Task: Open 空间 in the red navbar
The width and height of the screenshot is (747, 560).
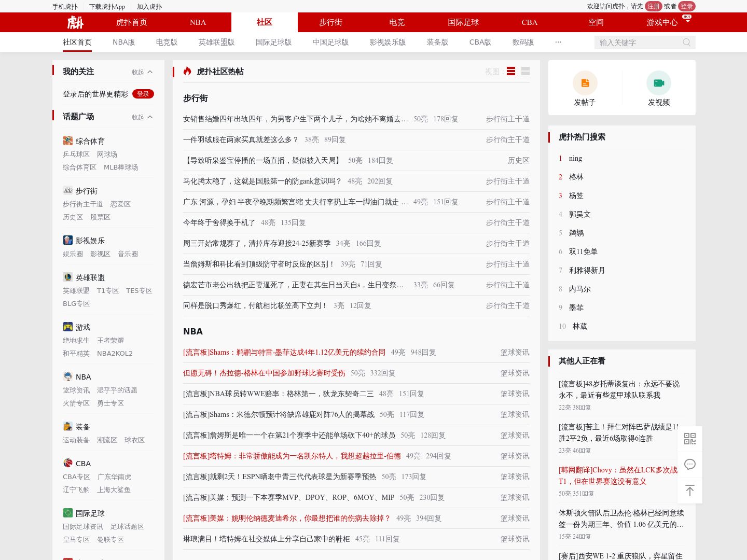Action: point(596,22)
